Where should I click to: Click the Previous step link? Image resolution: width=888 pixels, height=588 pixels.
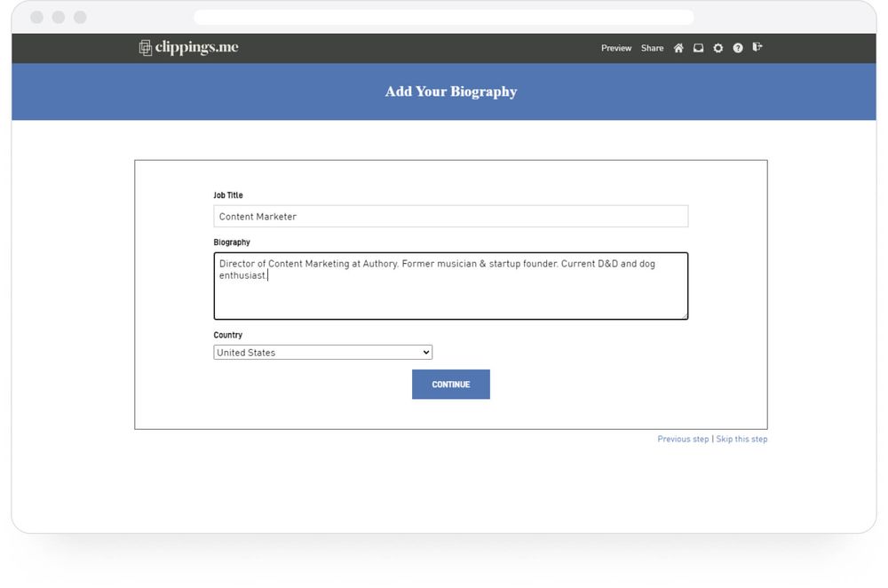tap(683, 439)
